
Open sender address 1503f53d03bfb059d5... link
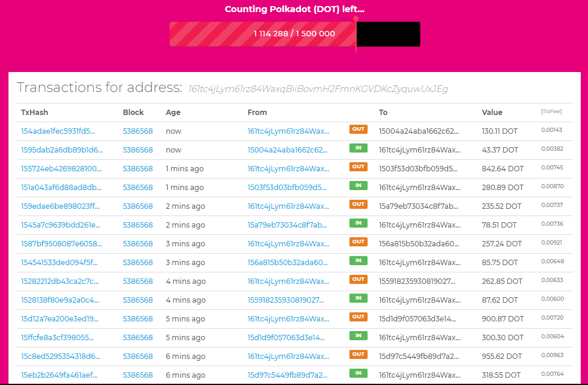pos(287,188)
